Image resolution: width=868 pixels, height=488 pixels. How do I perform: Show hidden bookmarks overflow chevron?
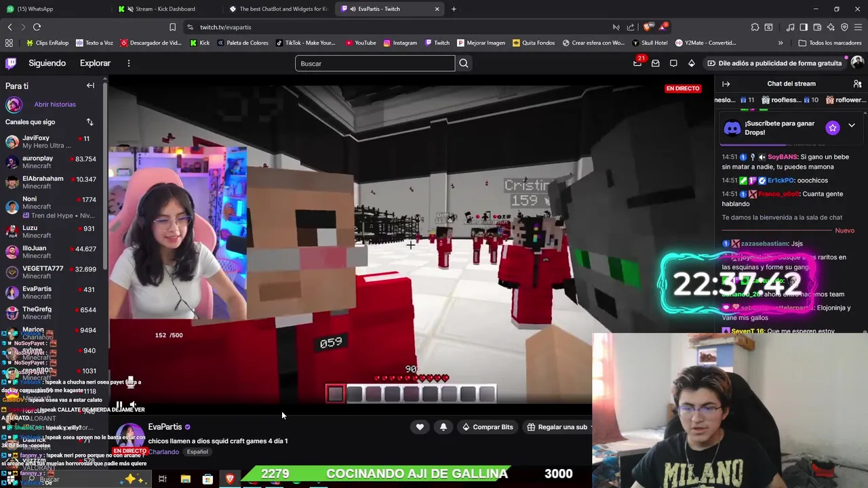781,43
